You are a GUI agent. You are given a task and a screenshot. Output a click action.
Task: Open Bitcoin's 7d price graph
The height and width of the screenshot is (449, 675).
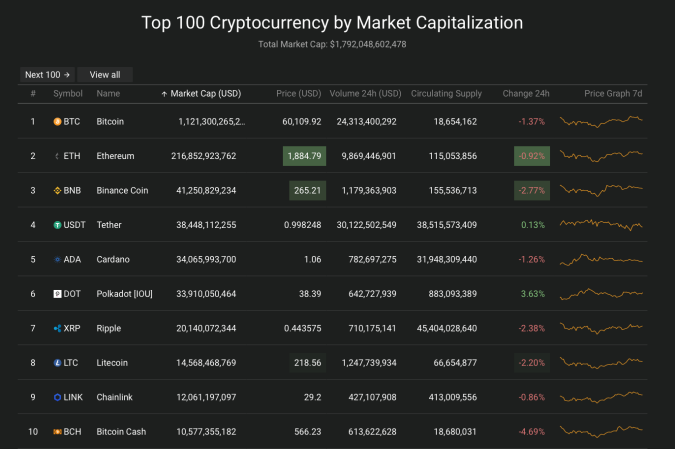point(601,121)
